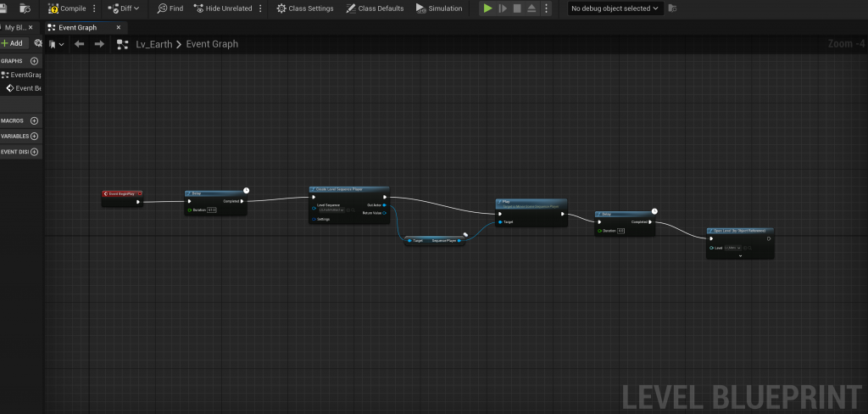The width and height of the screenshot is (868, 414).
Task: Click Event BeginPlay execution output pin
Action: click(138, 202)
